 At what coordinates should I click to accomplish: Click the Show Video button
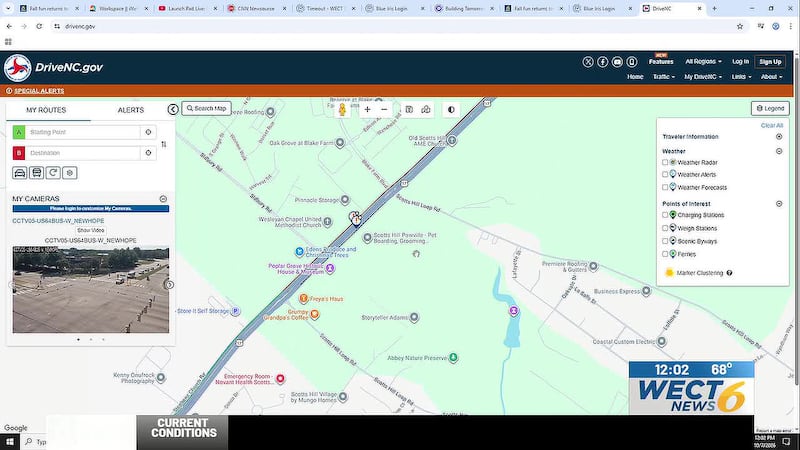click(x=91, y=231)
